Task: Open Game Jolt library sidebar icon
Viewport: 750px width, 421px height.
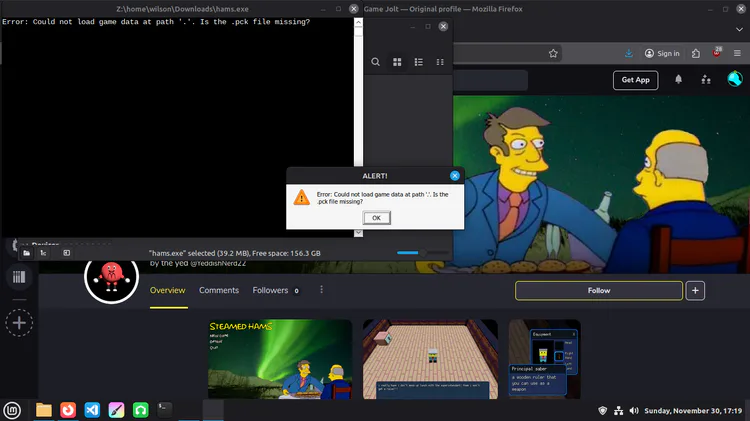Action: point(19,277)
